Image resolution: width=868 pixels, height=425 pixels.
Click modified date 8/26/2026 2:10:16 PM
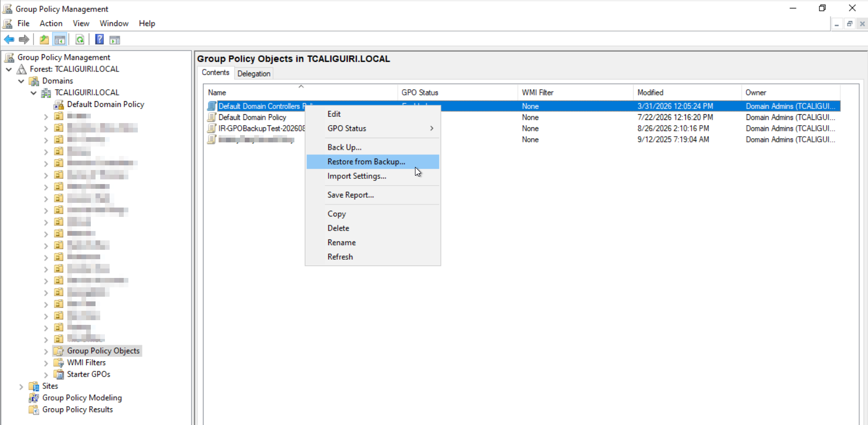[673, 128]
